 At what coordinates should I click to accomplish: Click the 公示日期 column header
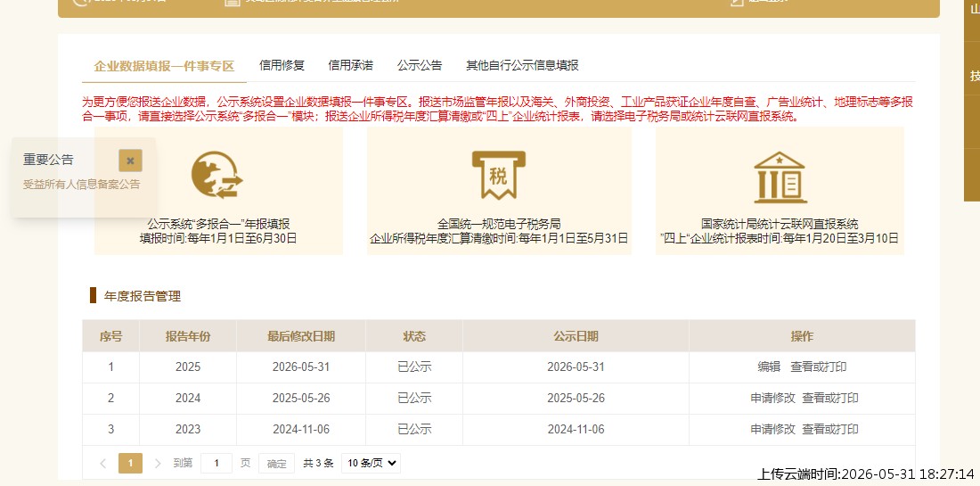point(576,336)
